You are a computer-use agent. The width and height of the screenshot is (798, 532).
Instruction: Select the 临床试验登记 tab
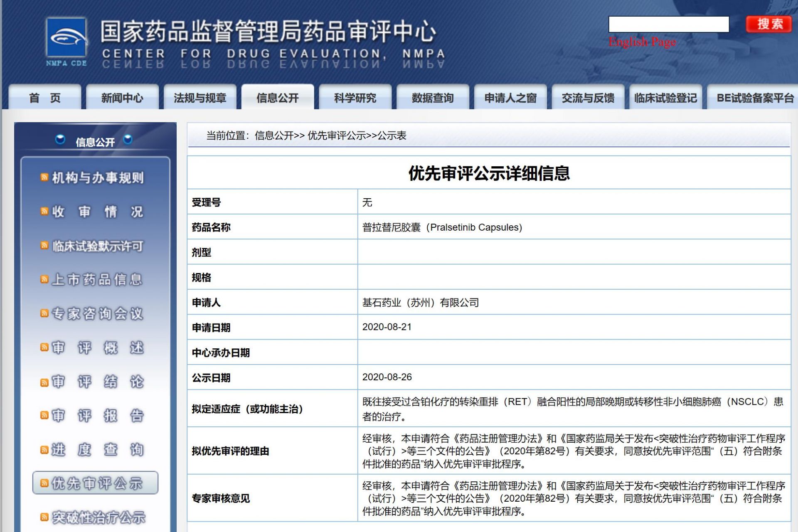coord(665,97)
